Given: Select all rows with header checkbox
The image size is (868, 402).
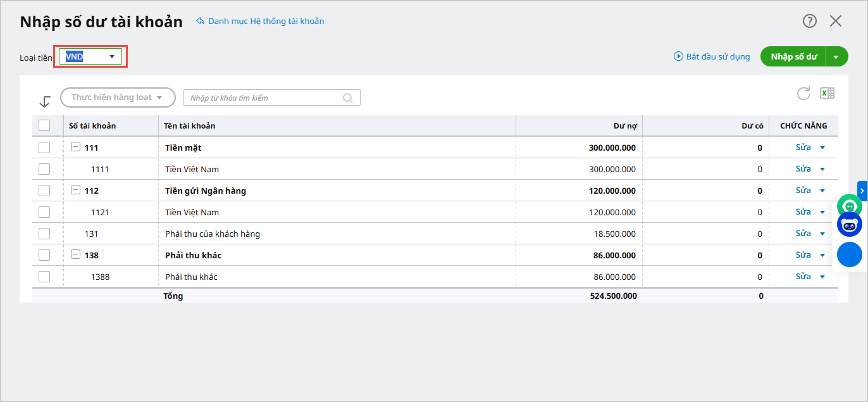Looking at the screenshot, I should 44,125.
